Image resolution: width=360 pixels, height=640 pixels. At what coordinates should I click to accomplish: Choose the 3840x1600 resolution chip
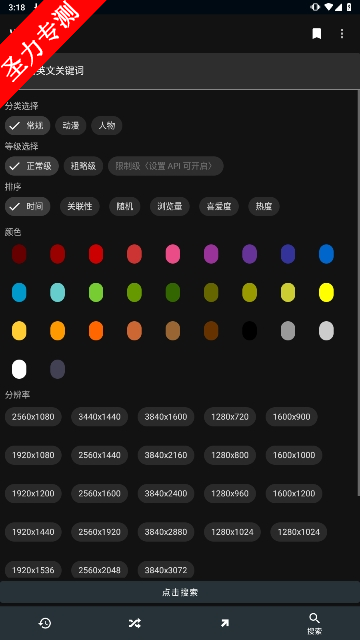[166, 417]
